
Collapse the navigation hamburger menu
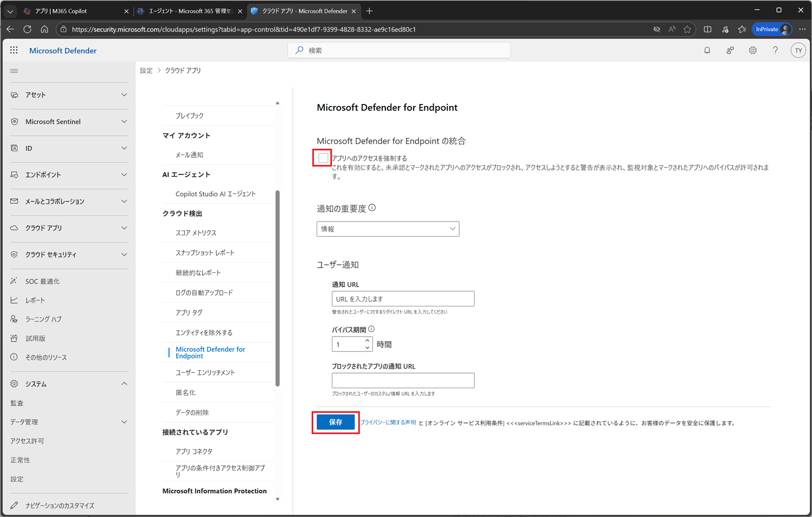coord(14,71)
